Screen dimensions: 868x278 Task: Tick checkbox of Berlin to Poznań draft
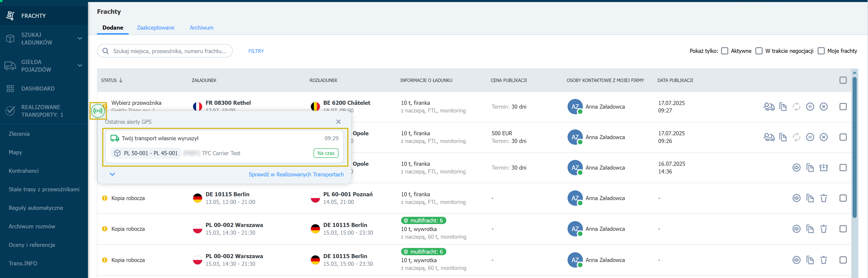843,198
